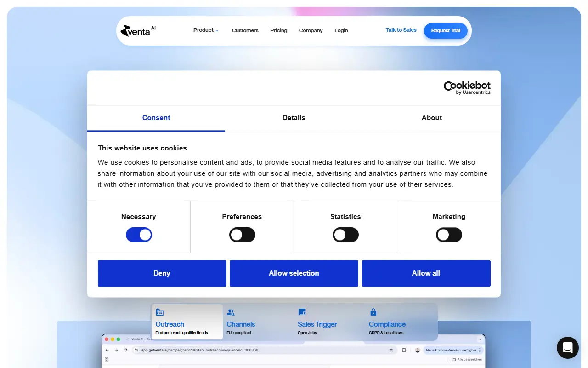This screenshot has width=588, height=368.
Task: Expand the tab list chevron in the app preview
Action: pyautogui.click(x=481, y=339)
